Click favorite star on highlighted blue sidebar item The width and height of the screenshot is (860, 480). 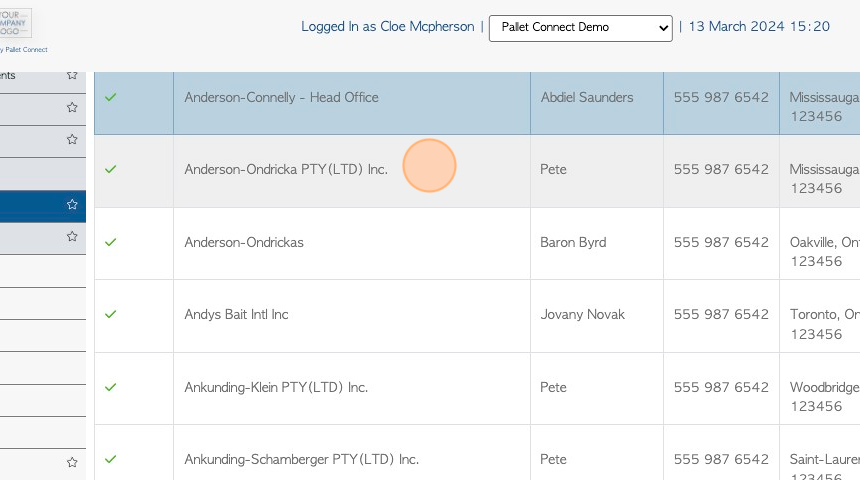click(x=72, y=205)
